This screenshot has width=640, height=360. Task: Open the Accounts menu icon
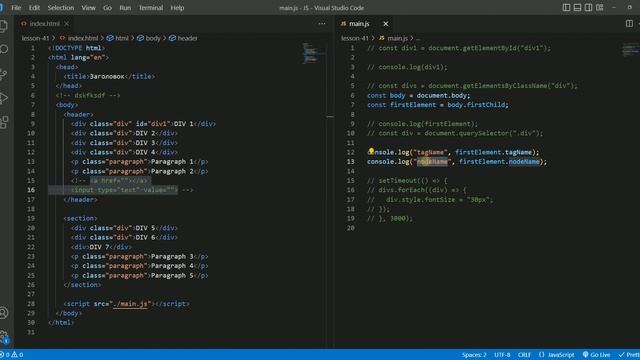coord(4,313)
